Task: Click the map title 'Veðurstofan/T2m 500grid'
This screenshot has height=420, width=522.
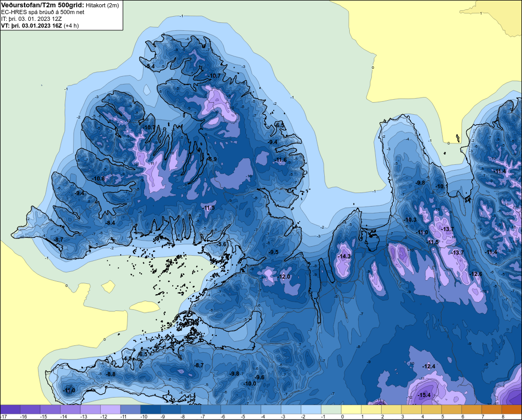Action: [43, 5]
